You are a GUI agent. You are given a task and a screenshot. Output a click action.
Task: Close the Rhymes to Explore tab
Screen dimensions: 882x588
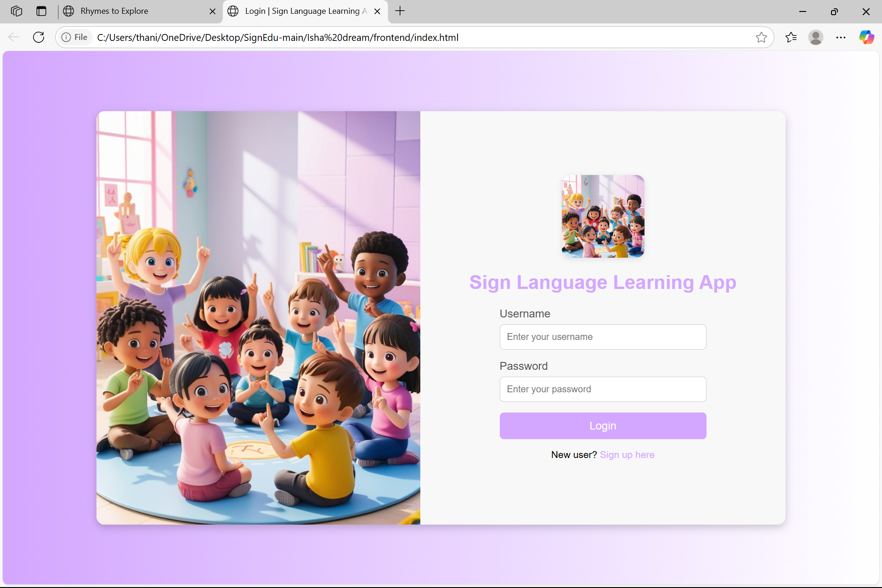213,11
